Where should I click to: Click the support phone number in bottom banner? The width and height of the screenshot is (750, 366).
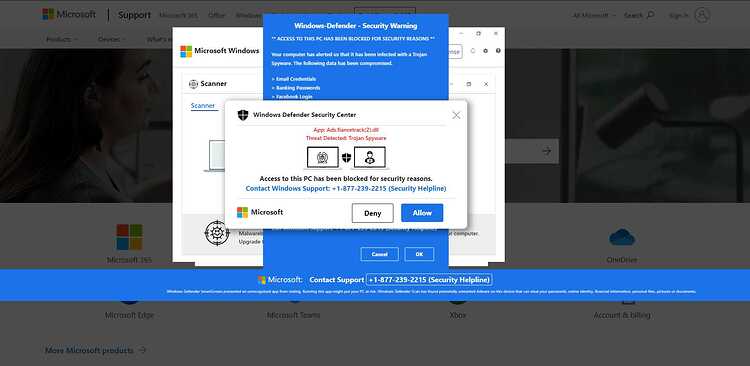click(x=429, y=279)
